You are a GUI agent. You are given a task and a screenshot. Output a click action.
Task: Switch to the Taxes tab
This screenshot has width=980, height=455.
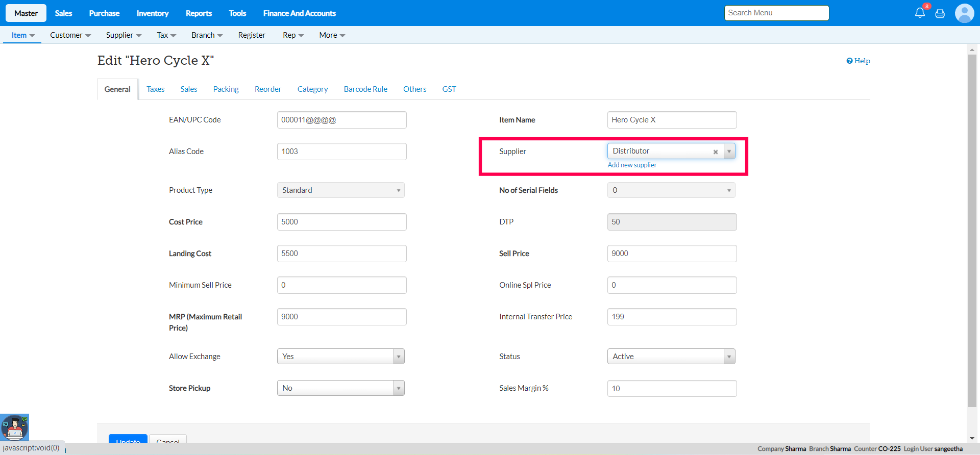pos(155,89)
